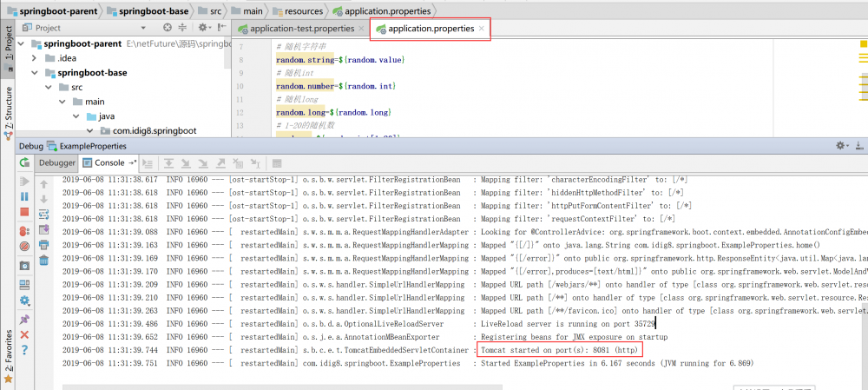Click editor line random.string=${random.value}
The width and height of the screenshot is (868, 390).
point(341,59)
